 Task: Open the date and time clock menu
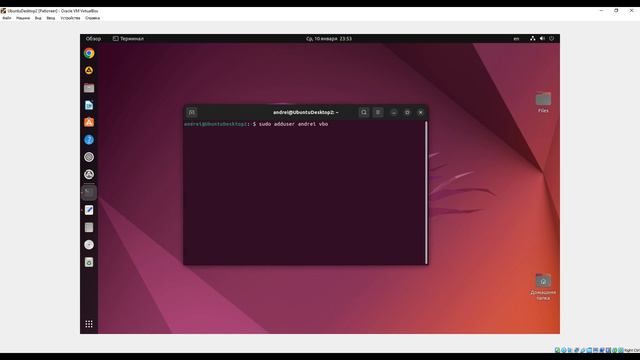click(x=329, y=39)
